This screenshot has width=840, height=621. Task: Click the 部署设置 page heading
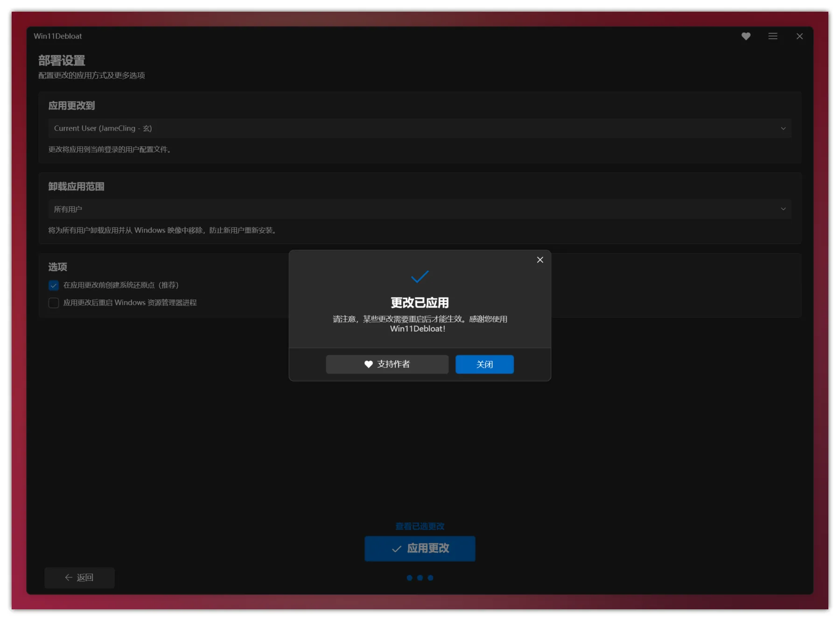point(62,61)
